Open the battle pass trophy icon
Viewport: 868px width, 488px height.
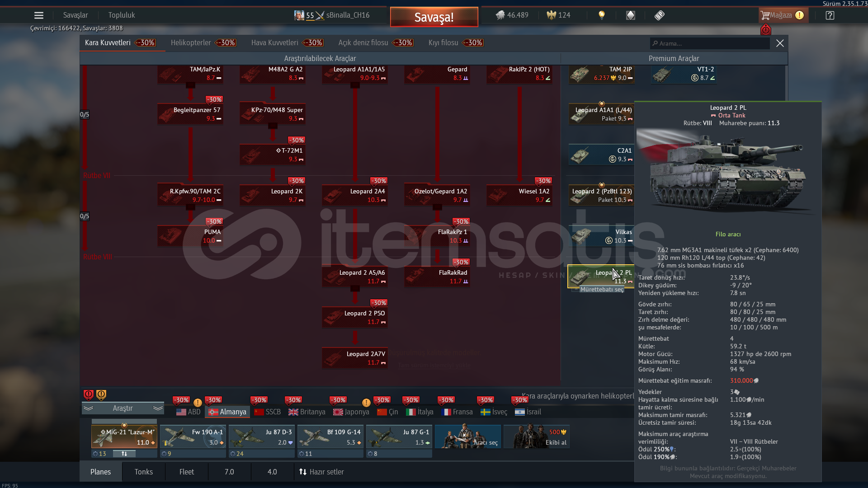click(x=631, y=15)
